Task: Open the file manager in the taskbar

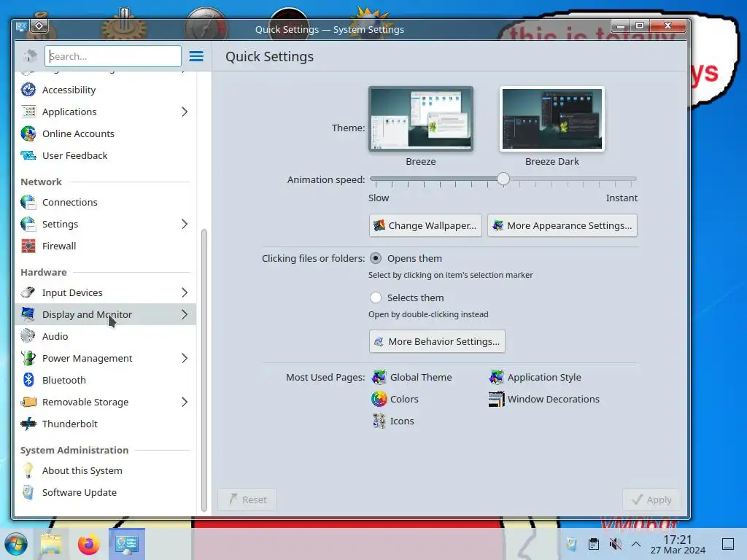Action: click(x=52, y=544)
